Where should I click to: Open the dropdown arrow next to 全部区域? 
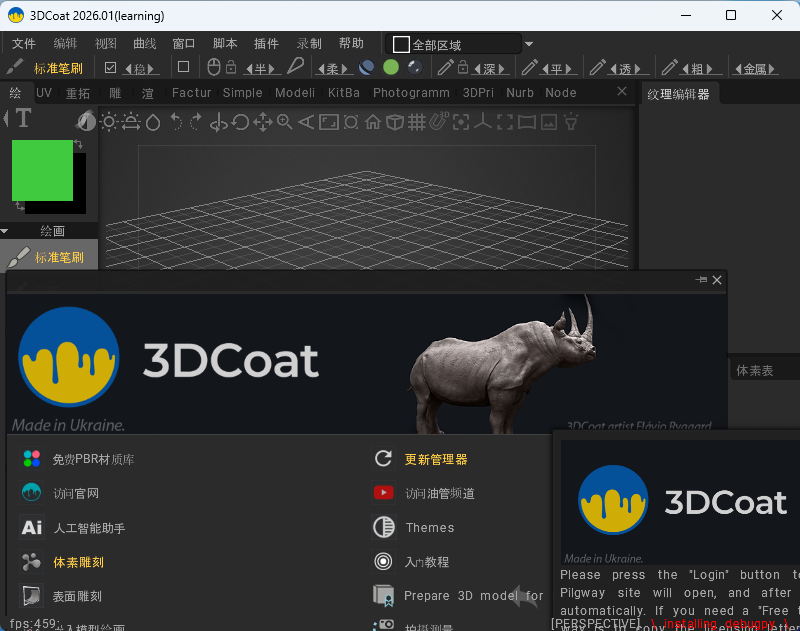click(529, 45)
